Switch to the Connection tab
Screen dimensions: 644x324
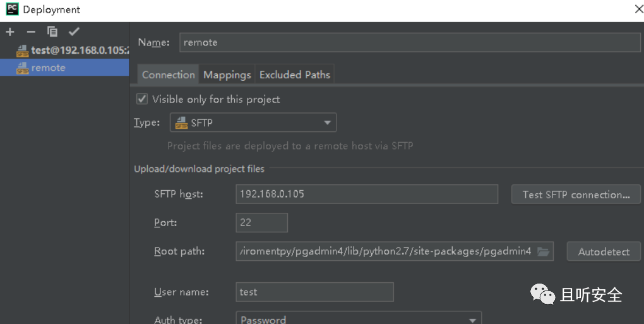click(x=168, y=75)
